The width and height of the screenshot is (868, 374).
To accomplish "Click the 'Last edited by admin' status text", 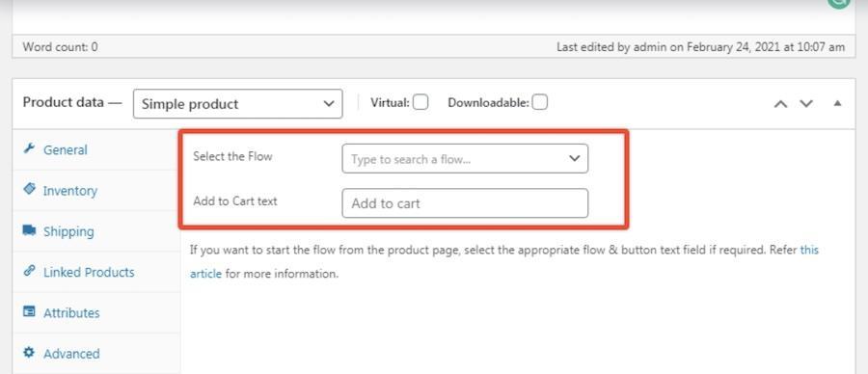I will click(701, 47).
